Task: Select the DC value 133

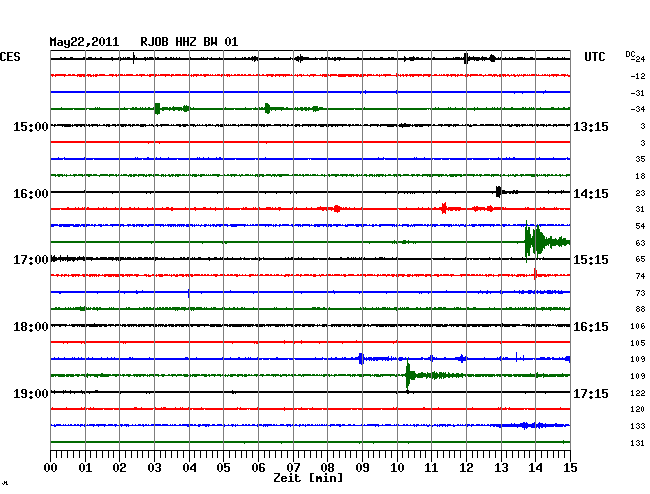Action: [x=638, y=426]
